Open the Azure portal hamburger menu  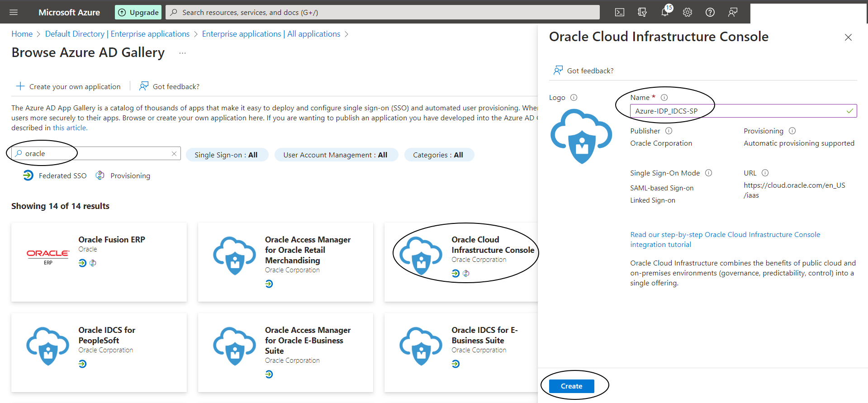[x=14, y=12]
